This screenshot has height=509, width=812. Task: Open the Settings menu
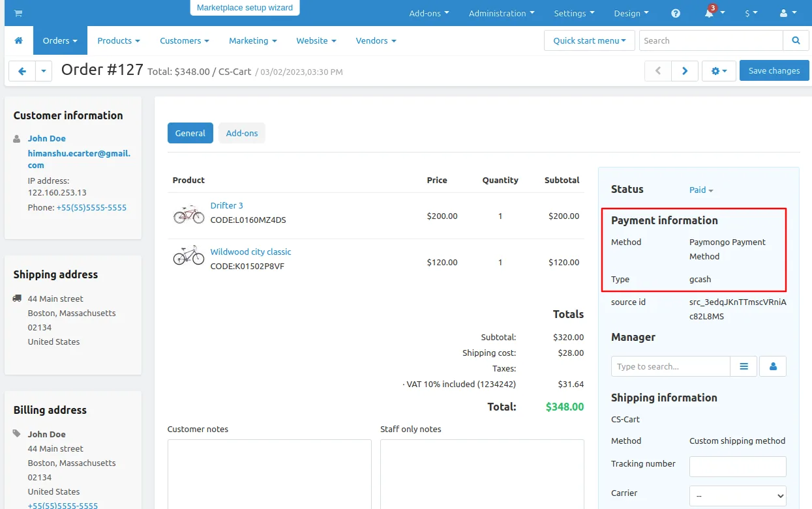coord(574,13)
